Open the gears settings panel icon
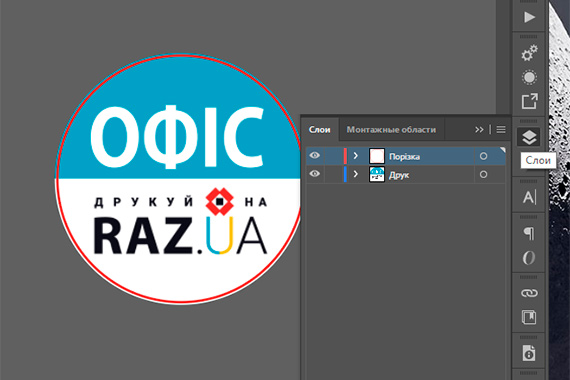Screen dimensions: 570x380 529,53
